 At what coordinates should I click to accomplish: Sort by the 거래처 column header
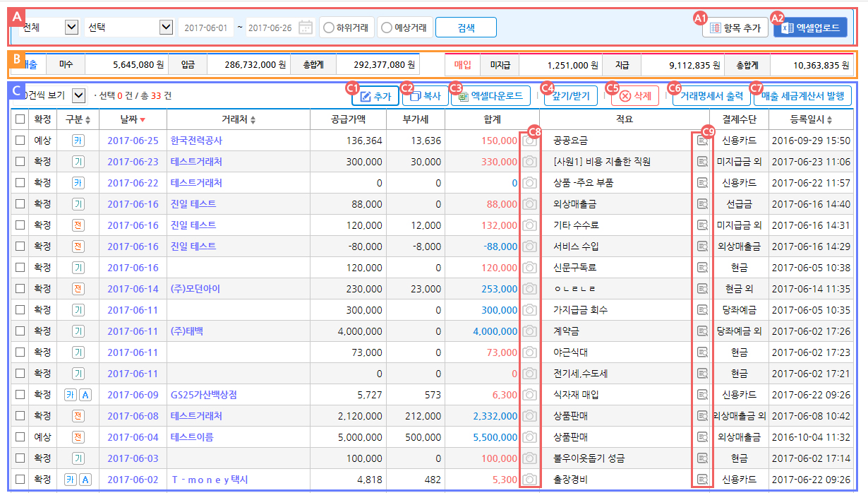point(239,119)
